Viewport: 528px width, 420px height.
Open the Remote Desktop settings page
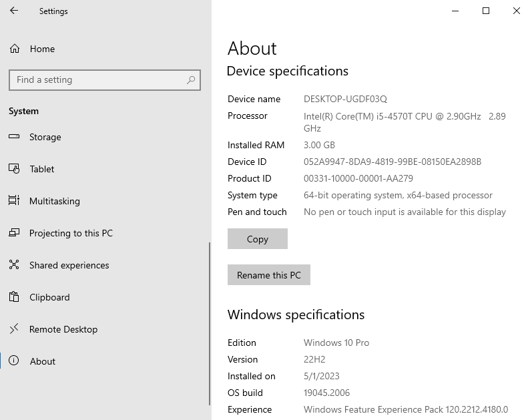tap(63, 329)
